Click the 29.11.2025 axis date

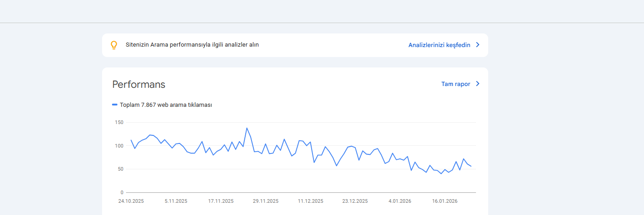tap(266, 201)
